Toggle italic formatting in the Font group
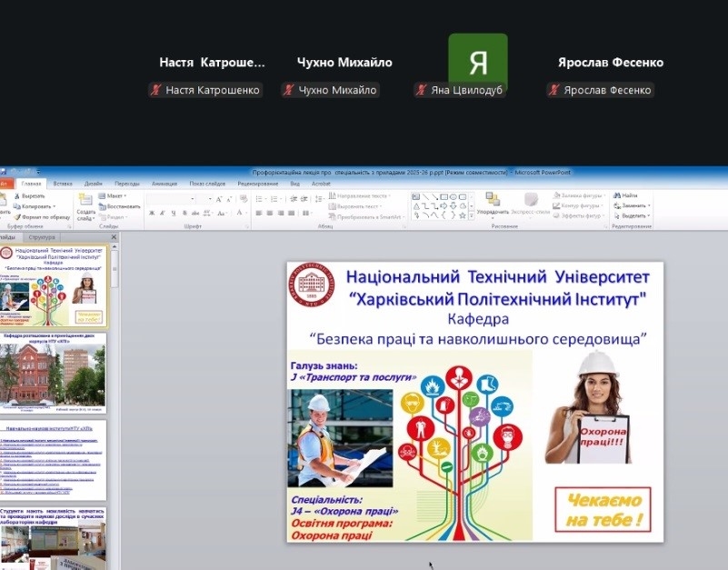This screenshot has height=570, width=728. pyautogui.click(x=162, y=213)
